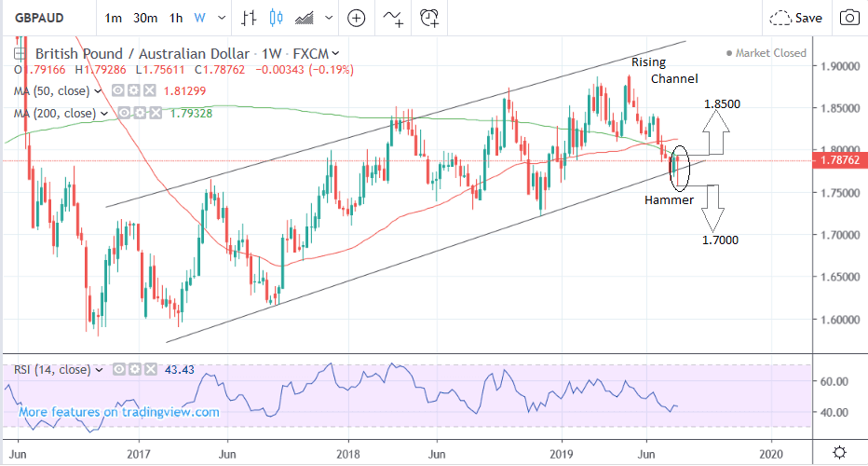This screenshot has width=868, height=466.
Task: Open the Bars chart style icon
Action: 249,18
